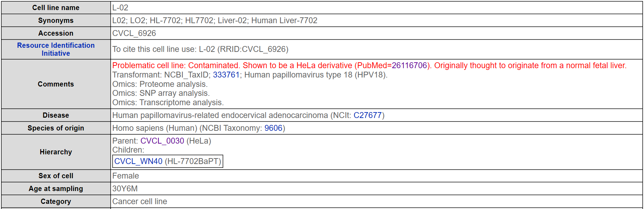
Task: Click the 'Cancer cell line' category value
Action: [x=140, y=201]
